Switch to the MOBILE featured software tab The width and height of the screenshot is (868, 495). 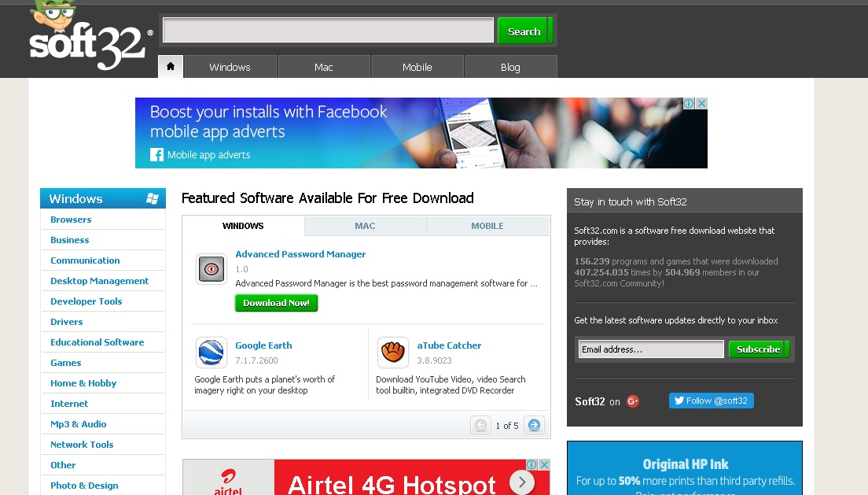tap(487, 226)
